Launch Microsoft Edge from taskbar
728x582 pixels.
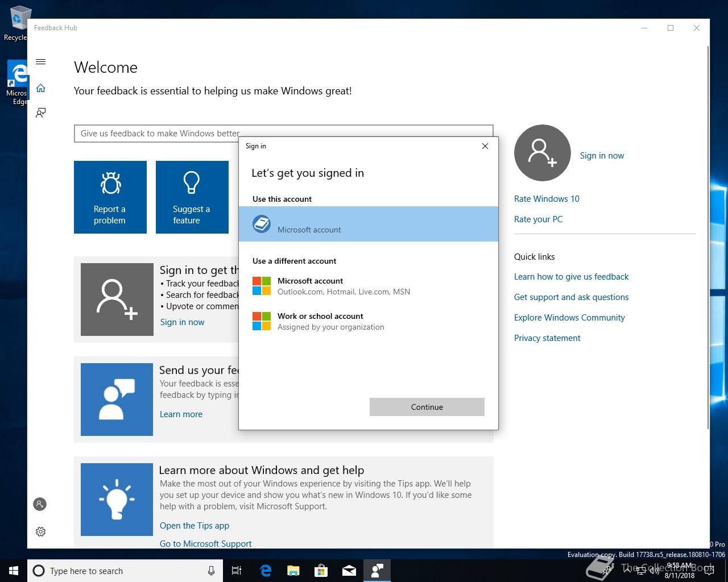pyautogui.click(x=265, y=571)
